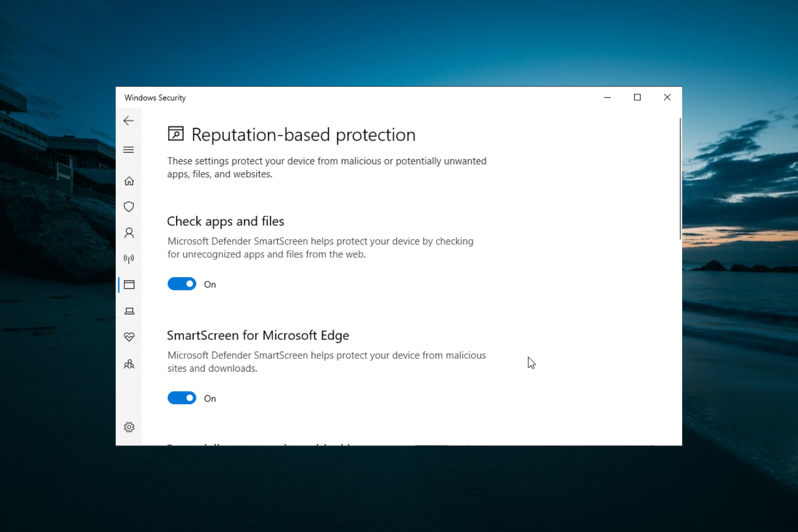Open Family options people icon
Screen dimensions: 798x532
pos(129,364)
